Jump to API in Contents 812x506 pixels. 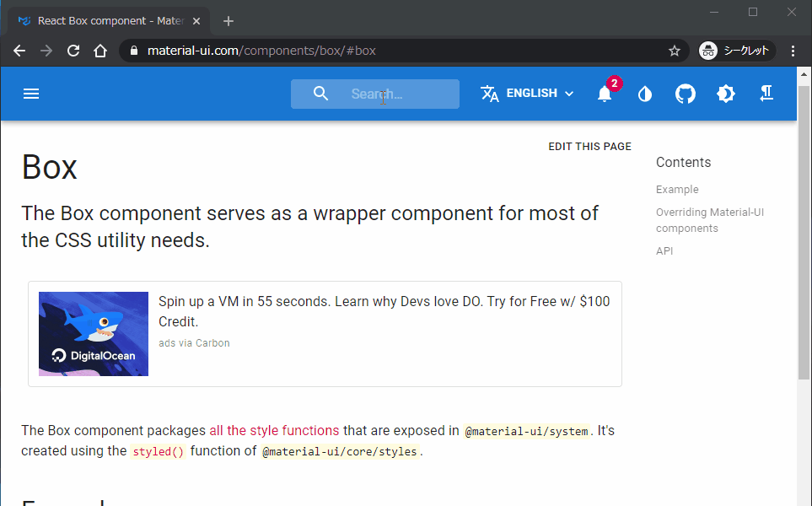[x=664, y=251]
